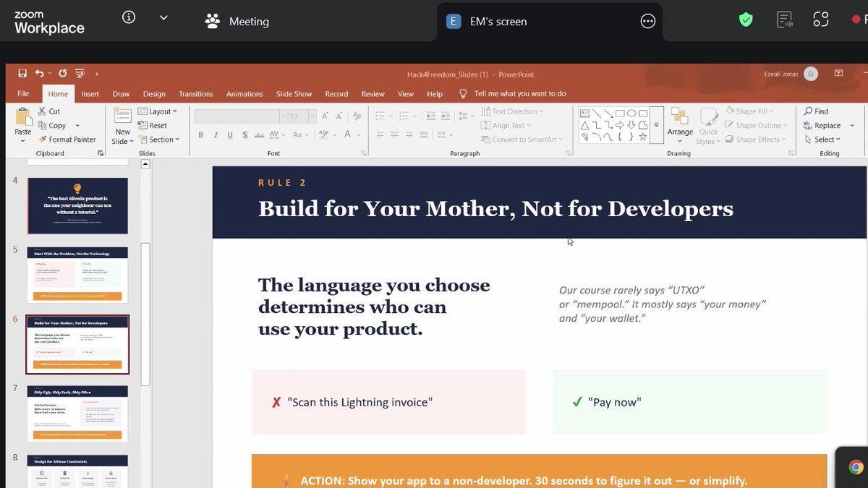The image size is (868, 488).
Task: Switch to the Draw tab
Action: click(121, 94)
